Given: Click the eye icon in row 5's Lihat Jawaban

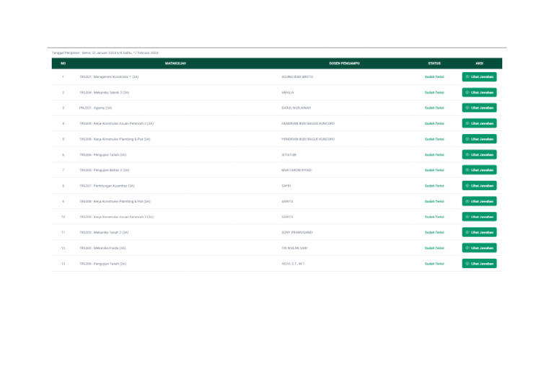Looking at the screenshot, I should pos(467,139).
